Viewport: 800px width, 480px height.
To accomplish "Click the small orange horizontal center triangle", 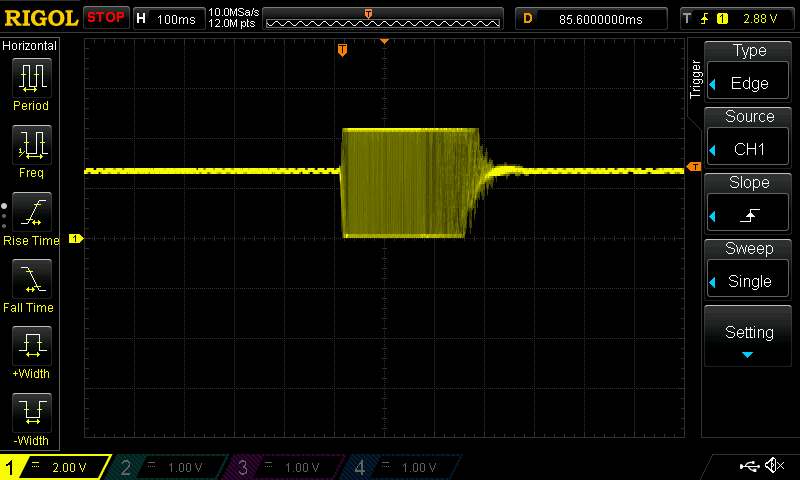I will (x=384, y=41).
